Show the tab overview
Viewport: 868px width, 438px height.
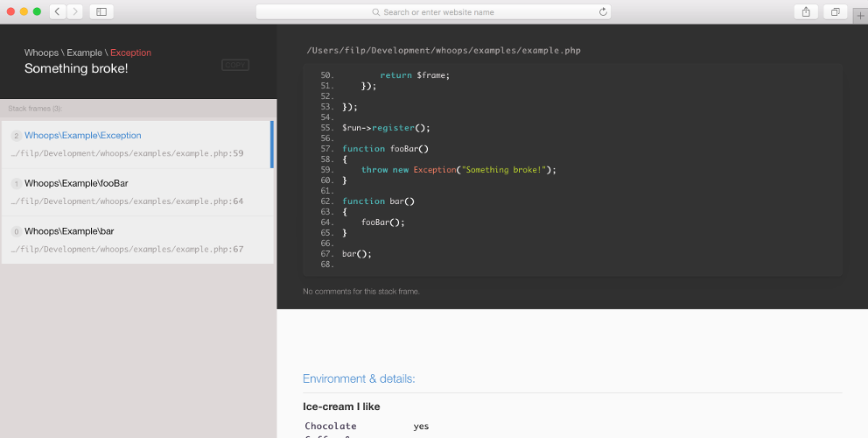[835, 11]
